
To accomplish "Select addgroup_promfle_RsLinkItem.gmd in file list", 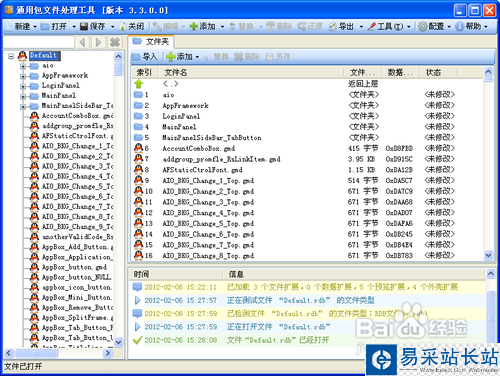I will [307, 159].
